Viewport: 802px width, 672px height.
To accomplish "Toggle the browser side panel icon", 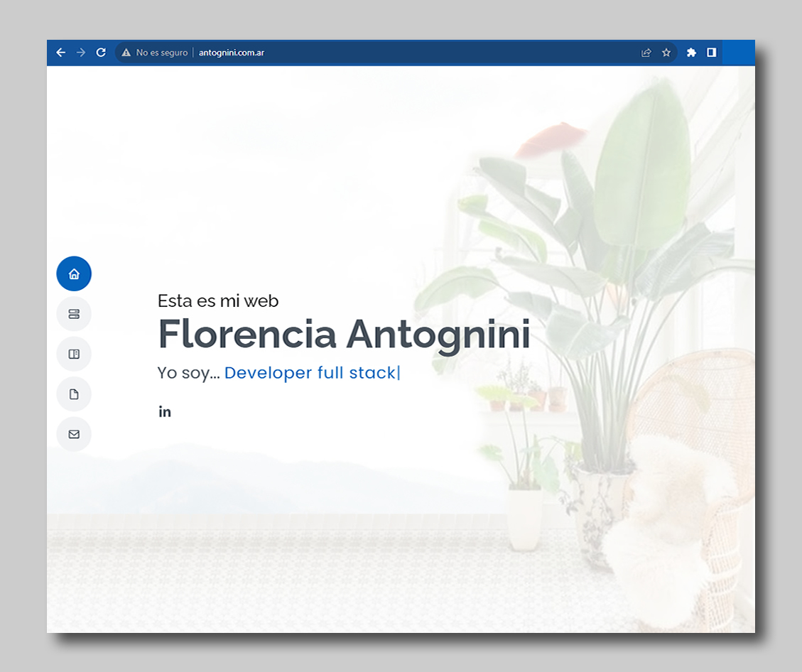I will [x=712, y=53].
